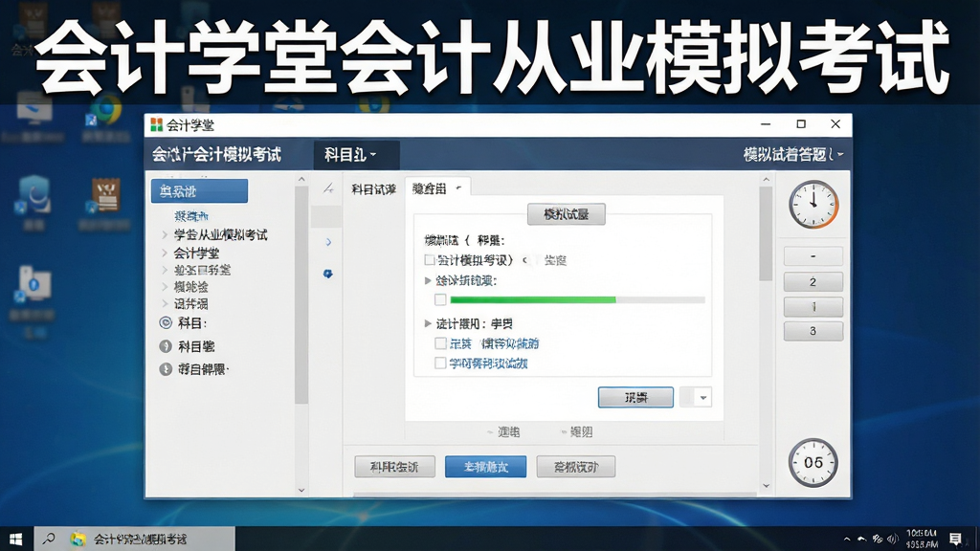Click the grey 模拟试卷 button above the form
The image size is (980, 551).
pyautogui.click(x=567, y=214)
